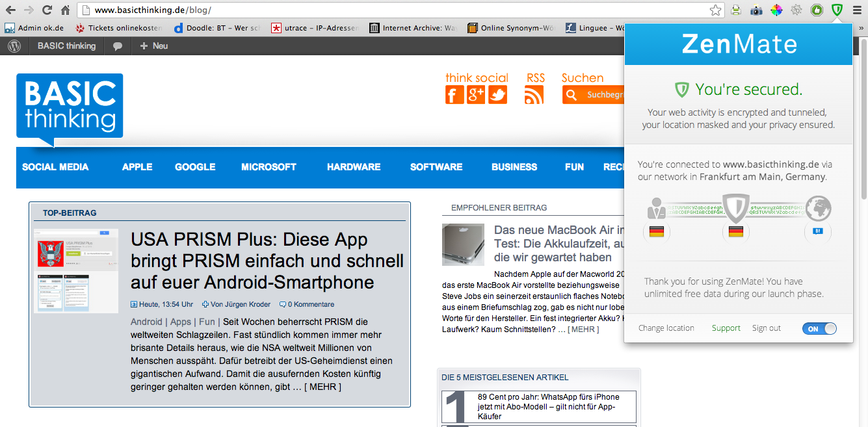Click the browser forward arrow
The image size is (868, 427).
pos(29,10)
